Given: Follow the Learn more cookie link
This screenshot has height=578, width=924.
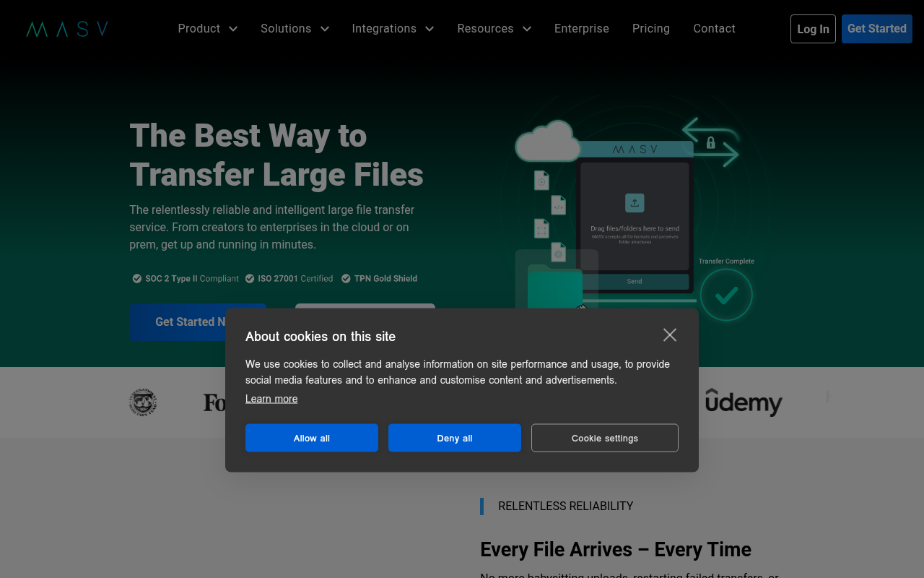Looking at the screenshot, I should point(271,399).
